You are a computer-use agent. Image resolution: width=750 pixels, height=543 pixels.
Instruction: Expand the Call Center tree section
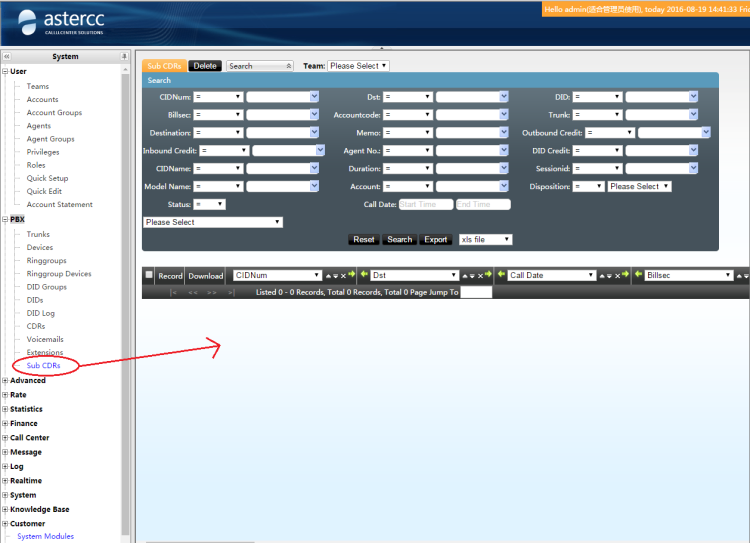coord(5,438)
